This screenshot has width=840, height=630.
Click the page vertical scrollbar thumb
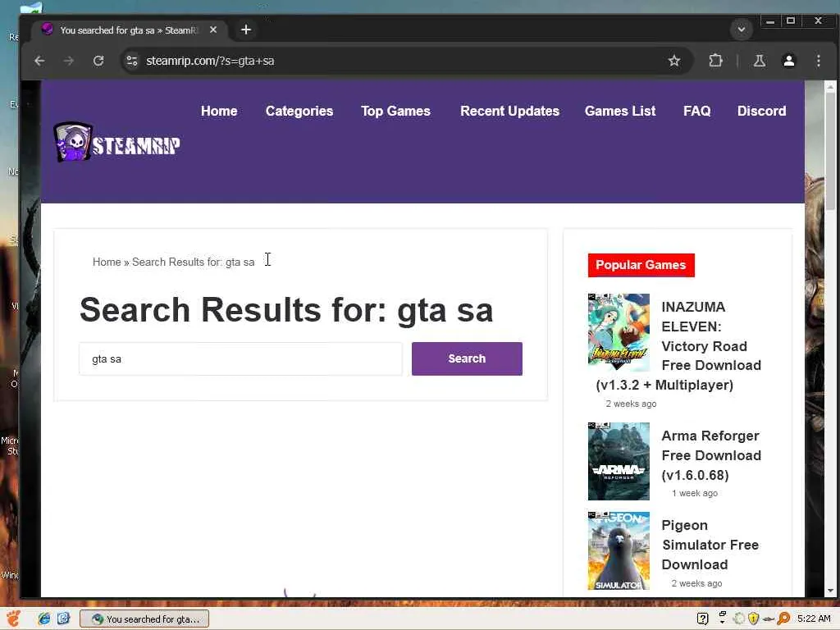pos(830,152)
